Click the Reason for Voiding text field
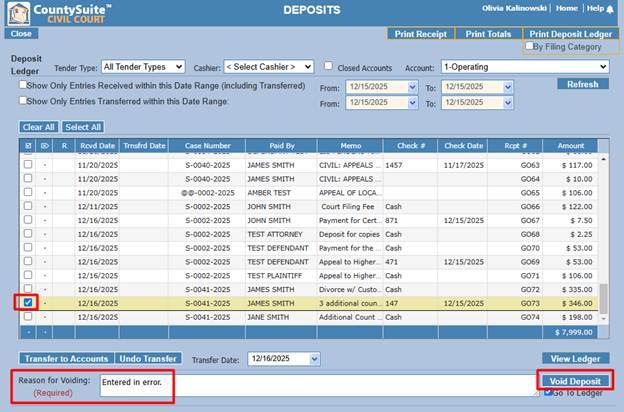Screen dimensions: 624x412 318,385
